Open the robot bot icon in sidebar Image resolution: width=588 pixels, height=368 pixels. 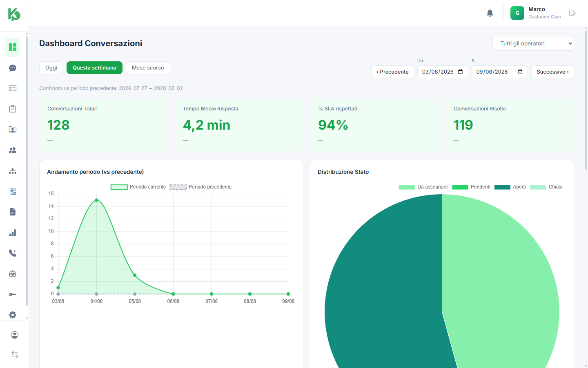(x=13, y=274)
